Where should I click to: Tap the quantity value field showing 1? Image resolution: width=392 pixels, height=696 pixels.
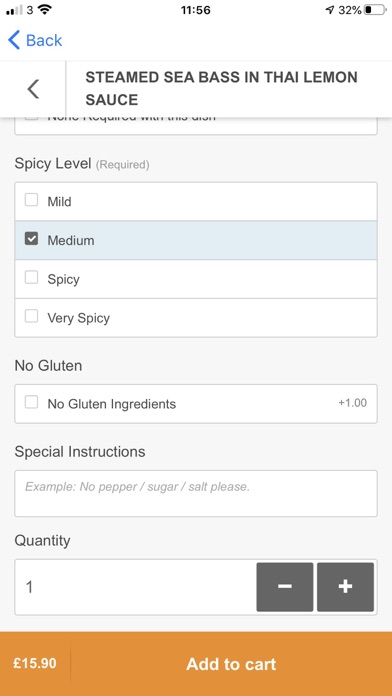tap(135, 587)
